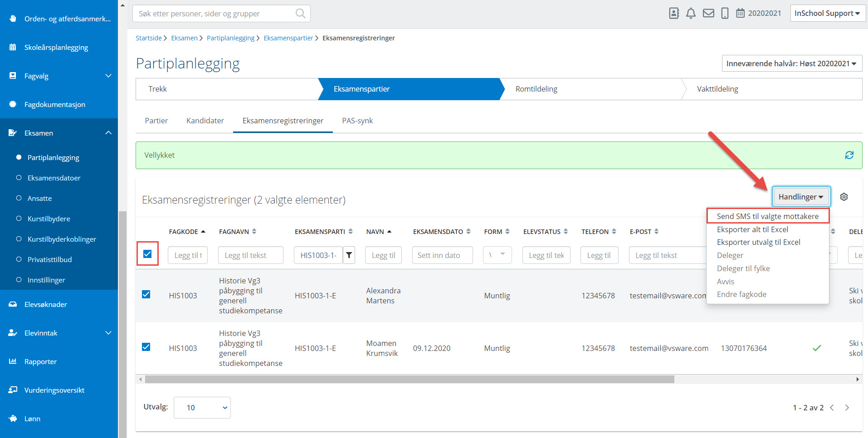
Task: Select Send SMS til valgte mottakere
Action: 767,216
